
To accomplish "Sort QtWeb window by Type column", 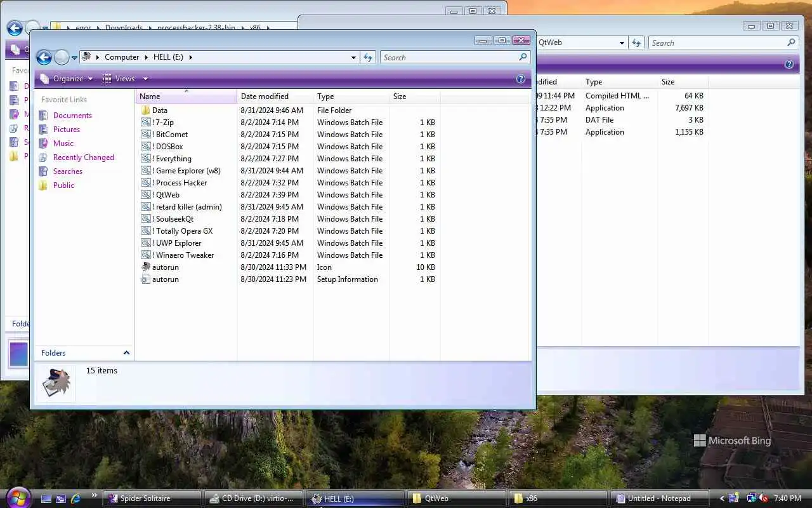I will (619, 82).
